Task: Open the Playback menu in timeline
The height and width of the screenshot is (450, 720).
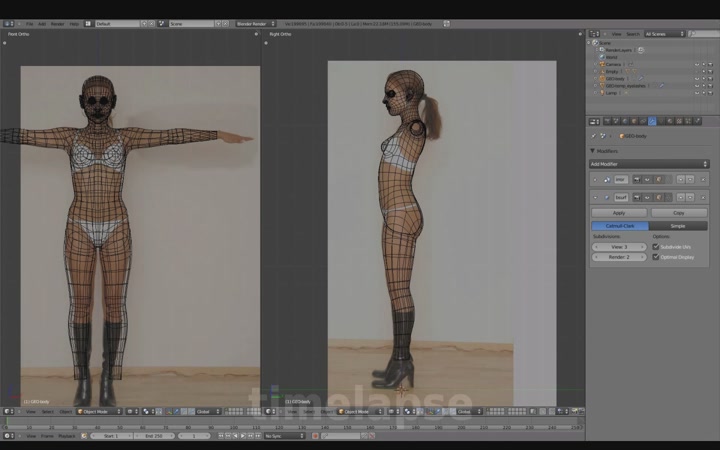Action: [67, 436]
